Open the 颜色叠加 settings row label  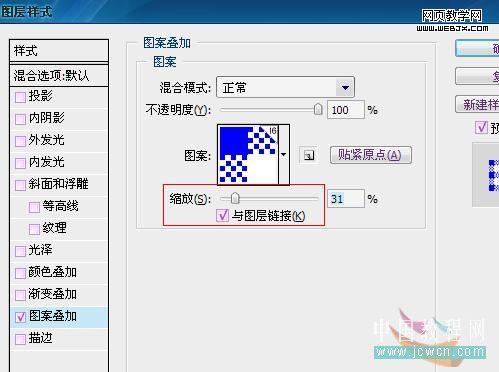click(x=53, y=272)
